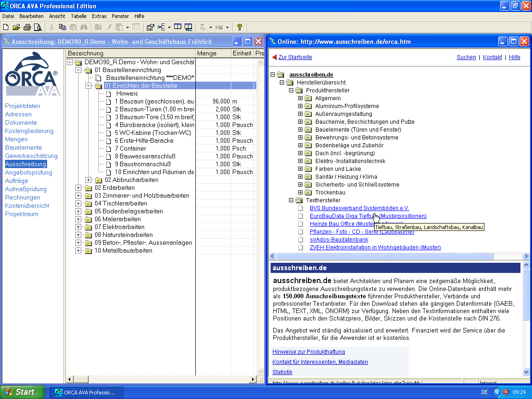Collapse the Texthersteller folder
The height and width of the screenshot is (399, 532).
point(291,200)
